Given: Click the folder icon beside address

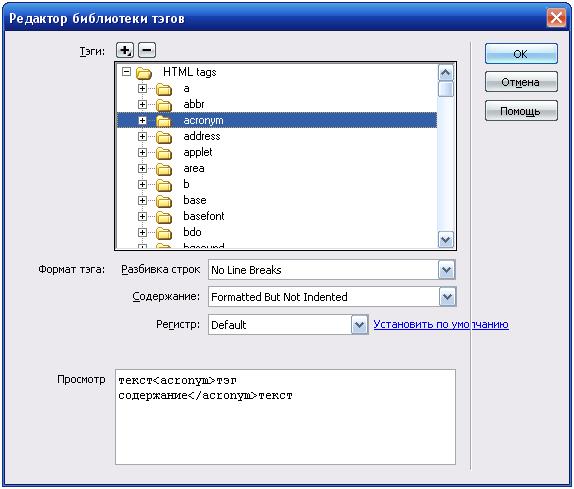Looking at the screenshot, I should pos(164,137).
